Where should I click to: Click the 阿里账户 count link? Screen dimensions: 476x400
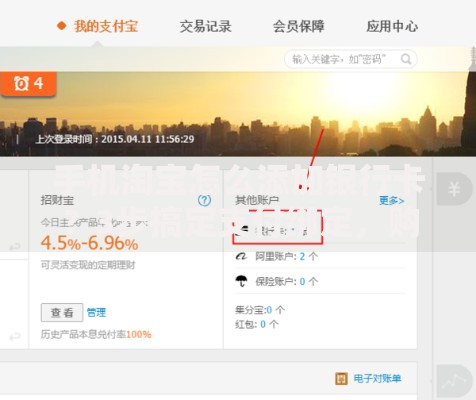pos(302,256)
